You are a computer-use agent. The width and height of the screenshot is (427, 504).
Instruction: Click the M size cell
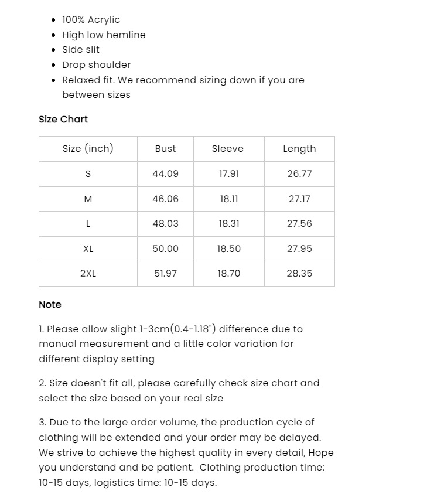pos(88,199)
